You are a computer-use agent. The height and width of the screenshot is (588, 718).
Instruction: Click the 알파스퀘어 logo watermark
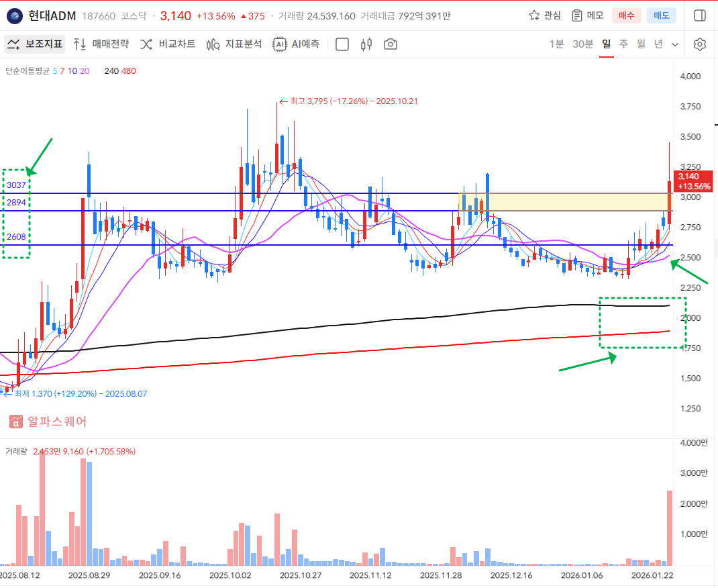48,422
